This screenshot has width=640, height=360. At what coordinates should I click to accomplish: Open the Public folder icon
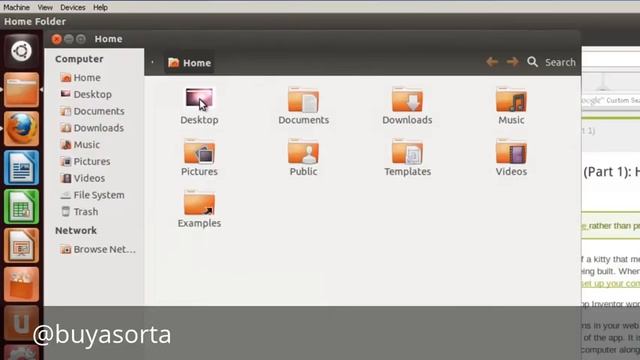point(303,151)
